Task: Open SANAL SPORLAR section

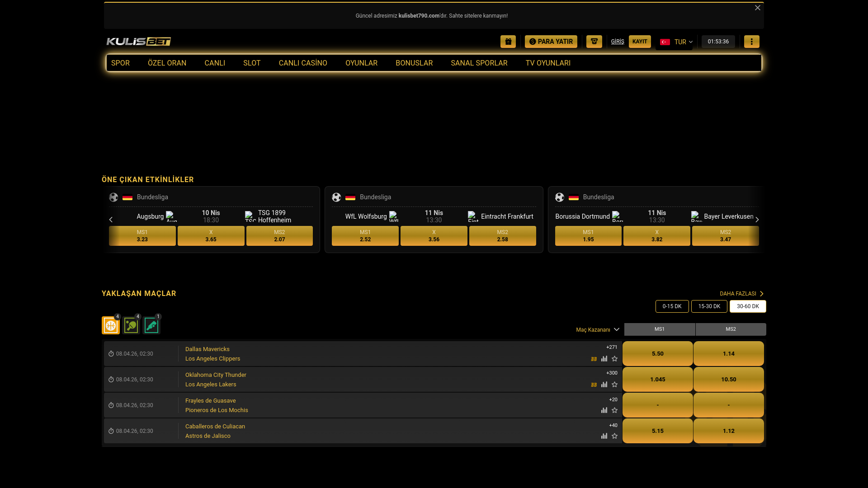Action: (x=479, y=63)
